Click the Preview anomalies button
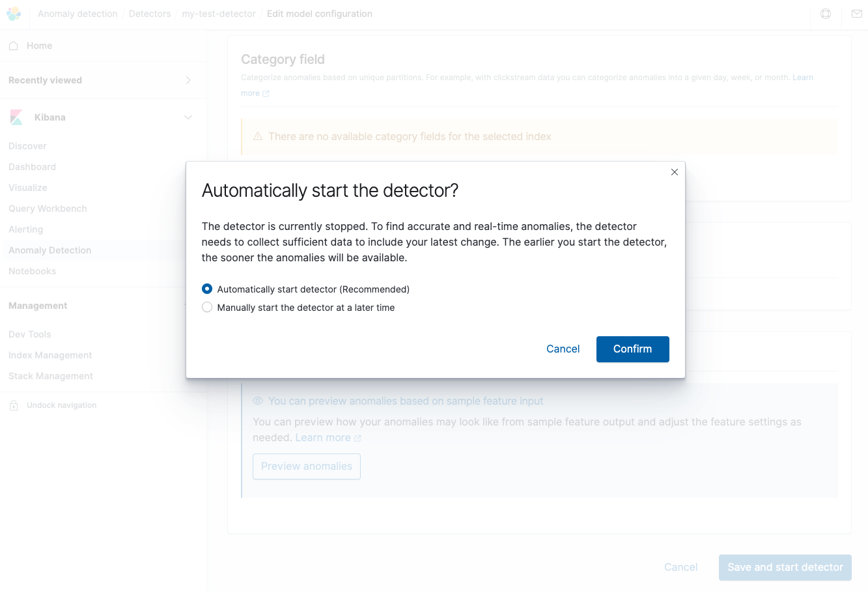868x591 pixels. tap(307, 467)
